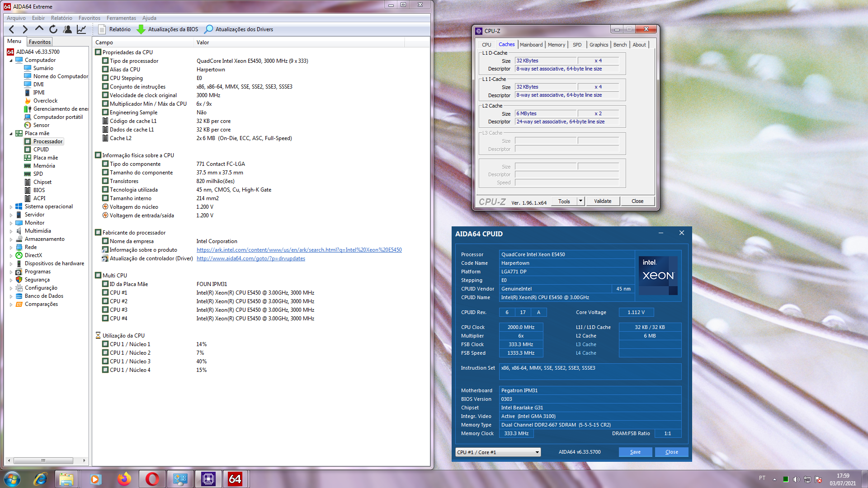Click Save in AIDA64 CPUID window
Viewport: 868px width, 488px height.
coord(635,452)
